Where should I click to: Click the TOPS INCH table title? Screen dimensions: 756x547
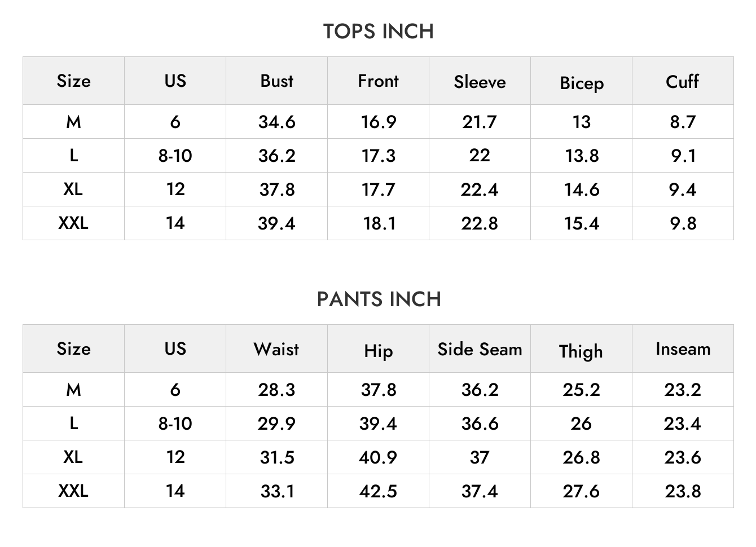378,32
